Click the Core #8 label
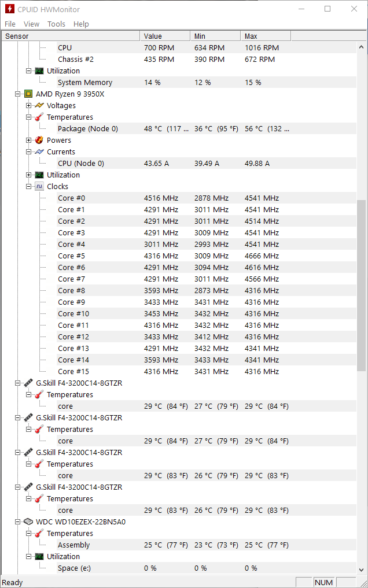 click(x=71, y=291)
